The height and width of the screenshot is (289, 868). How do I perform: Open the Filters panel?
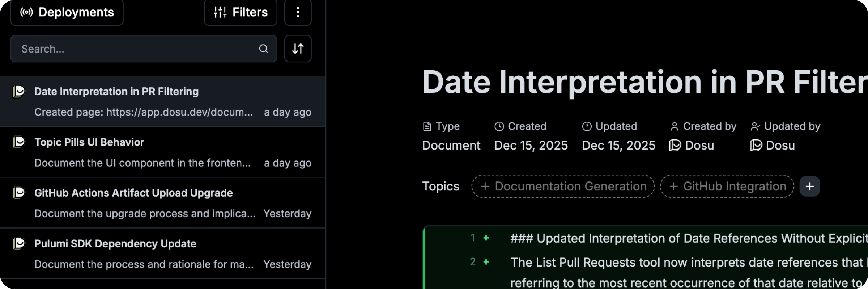click(240, 12)
